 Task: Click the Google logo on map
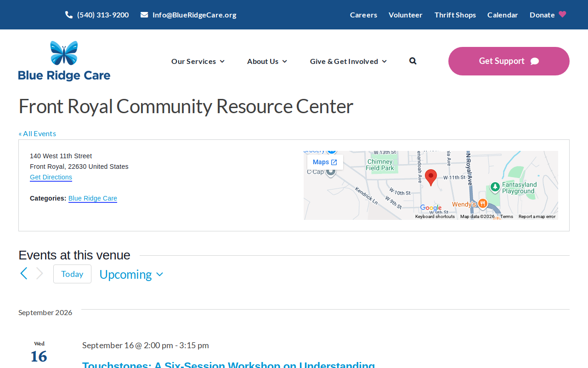click(x=431, y=208)
